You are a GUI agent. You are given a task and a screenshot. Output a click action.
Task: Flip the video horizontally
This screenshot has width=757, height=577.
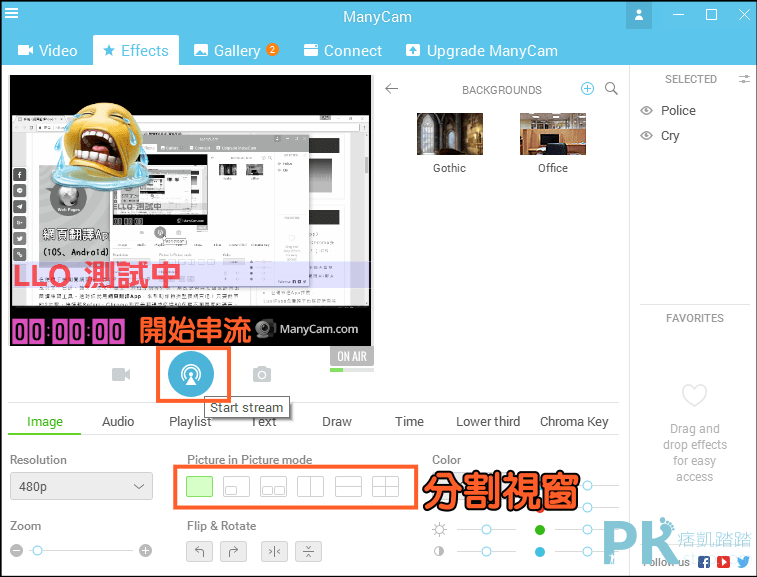coord(274,551)
